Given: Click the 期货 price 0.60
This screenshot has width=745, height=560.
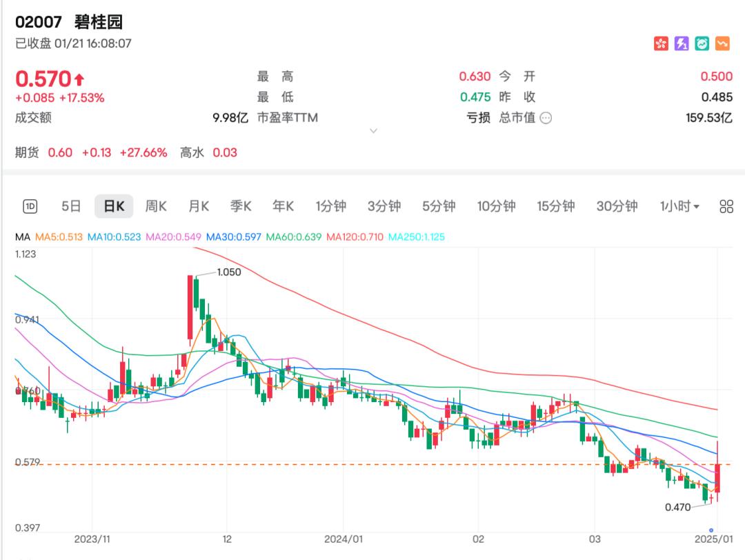Looking at the screenshot, I should [60, 152].
